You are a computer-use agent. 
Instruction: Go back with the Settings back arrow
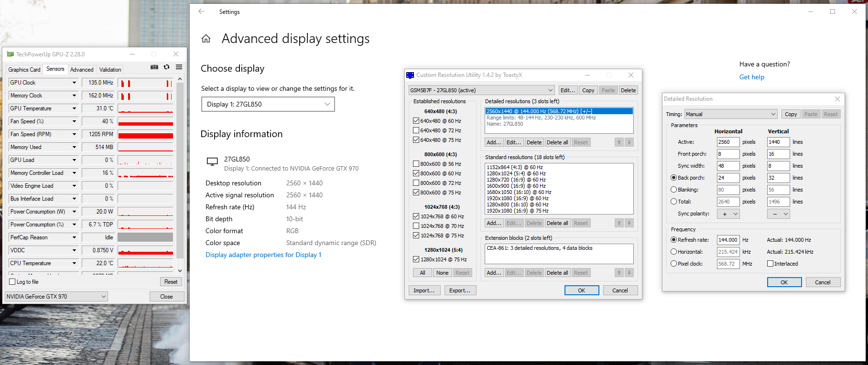click(x=201, y=11)
